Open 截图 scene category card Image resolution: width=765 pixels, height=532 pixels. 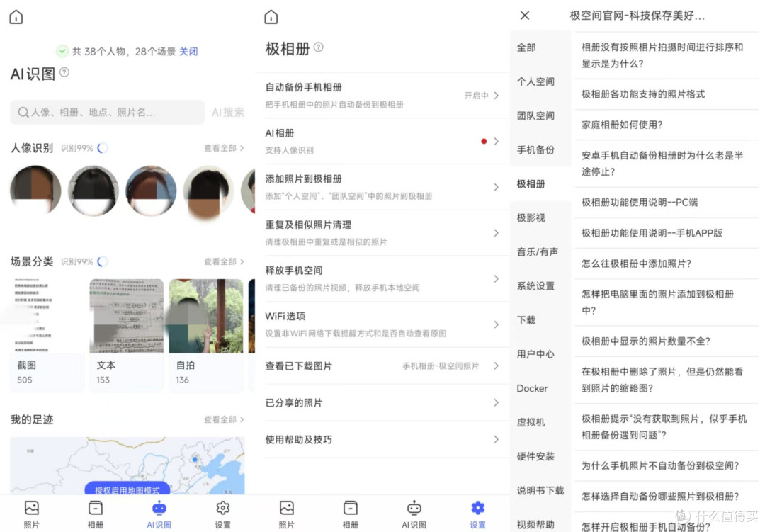pyautogui.click(x=47, y=334)
